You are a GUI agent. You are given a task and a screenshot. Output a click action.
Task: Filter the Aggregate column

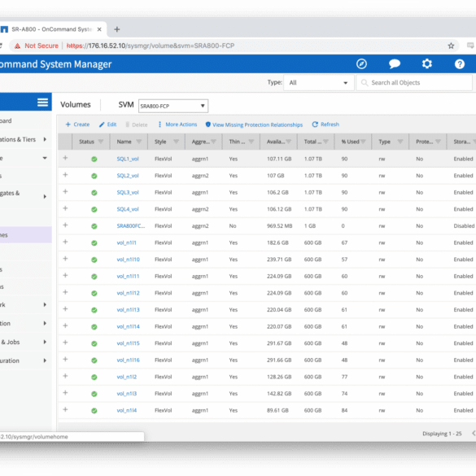(x=213, y=142)
